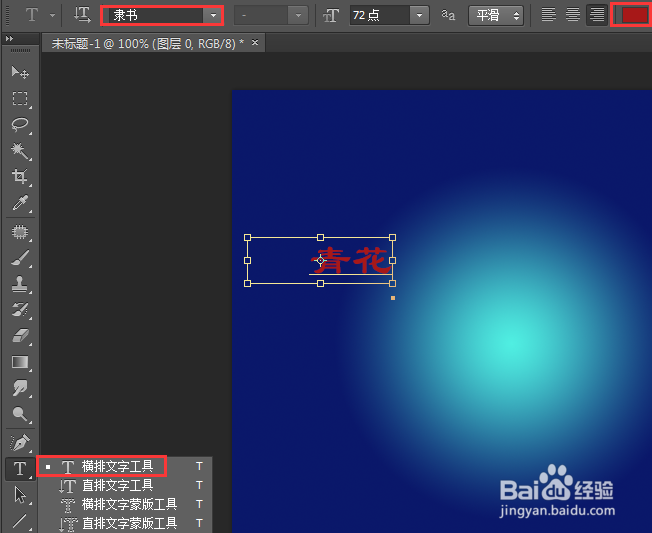Image resolution: width=652 pixels, height=533 pixels.
Task: Align text left
Action: (548, 15)
